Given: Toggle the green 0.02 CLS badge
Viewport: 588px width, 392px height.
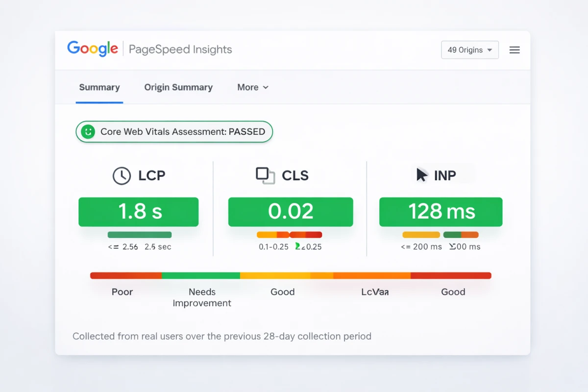Looking at the screenshot, I should tap(291, 212).
